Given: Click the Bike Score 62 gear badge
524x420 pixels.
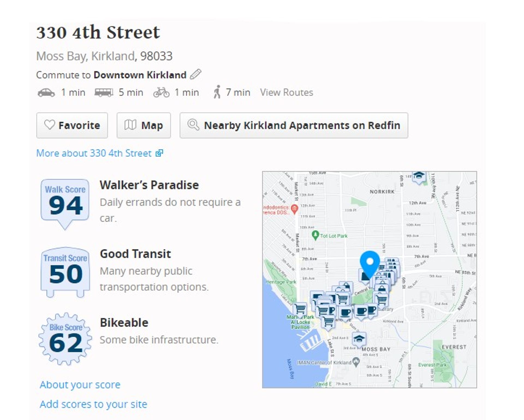Looking at the screenshot, I should [65, 339].
